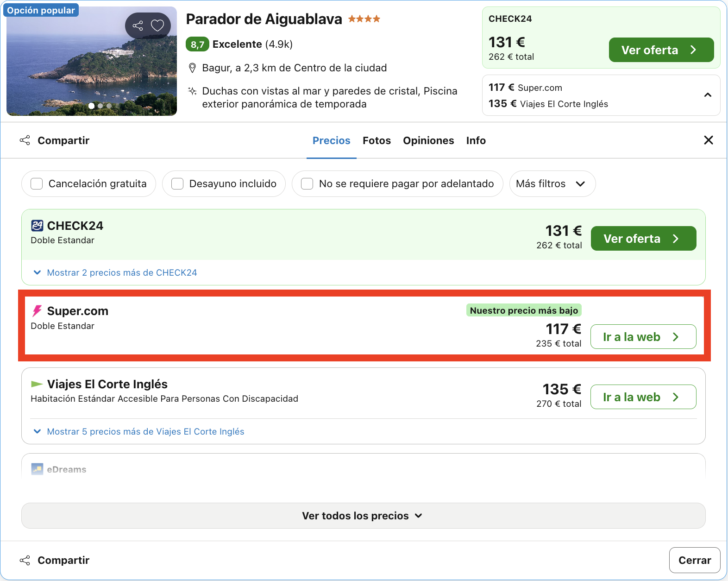Image resolution: width=728 pixels, height=581 pixels.
Task: Expand Mostrar 5 precios más de Viajes El Corte Inglés
Action: click(x=139, y=431)
